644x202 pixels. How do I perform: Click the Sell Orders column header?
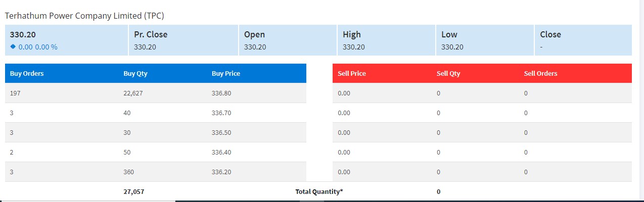[541, 73]
